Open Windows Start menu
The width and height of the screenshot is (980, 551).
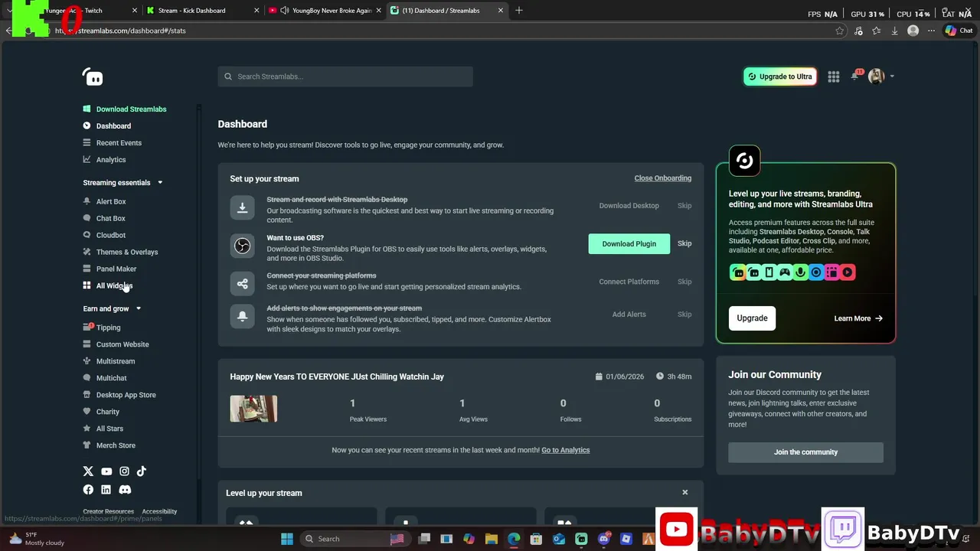286,539
